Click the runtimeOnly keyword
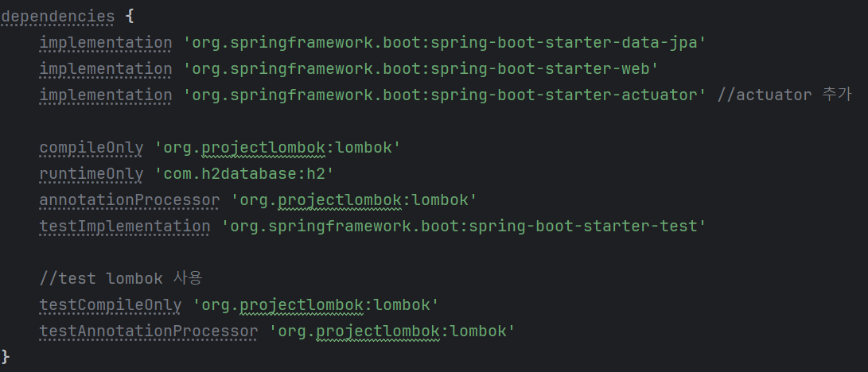Viewport: 868px width, 372px height. click(x=91, y=173)
